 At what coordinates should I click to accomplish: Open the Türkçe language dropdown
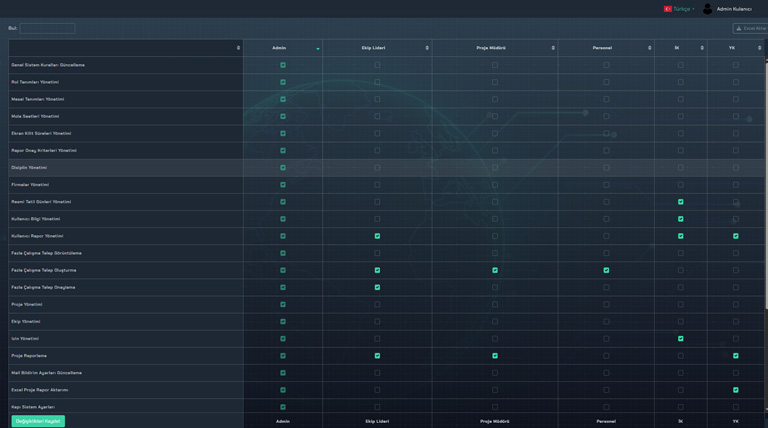[683, 8]
